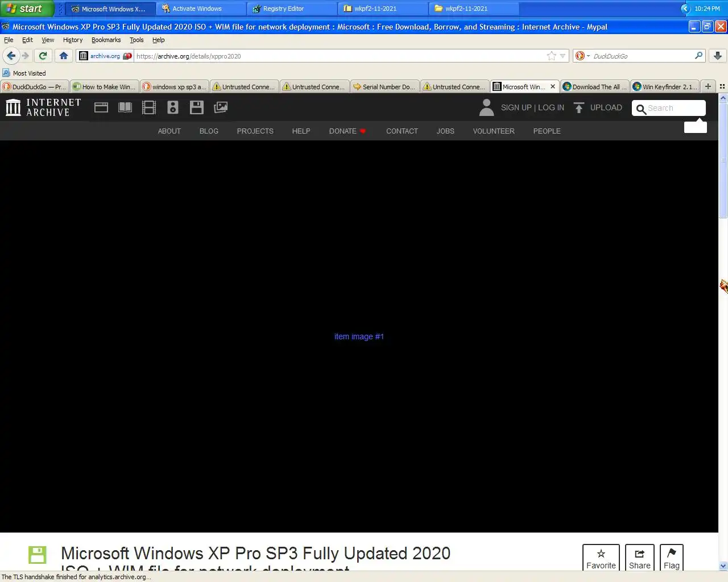Click the user avatar icon
The height and width of the screenshot is (582, 728).
486,107
